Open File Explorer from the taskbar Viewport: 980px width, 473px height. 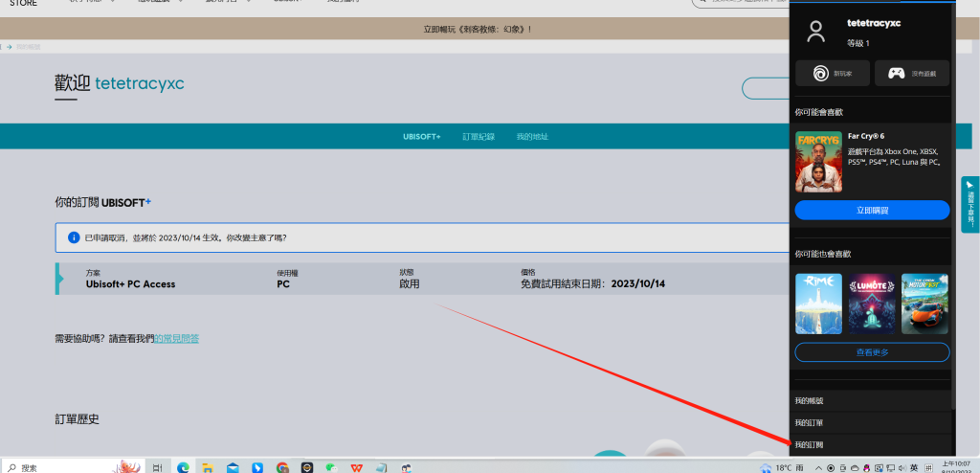[x=208, y=468]
